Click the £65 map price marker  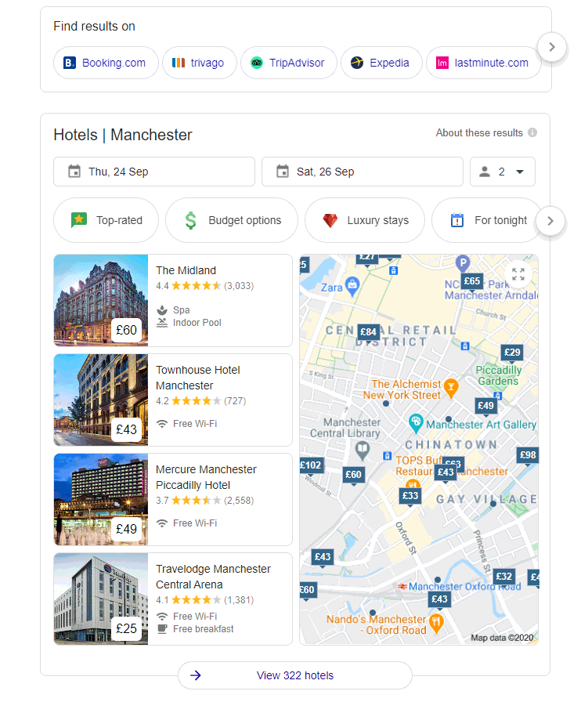(472, 281)
